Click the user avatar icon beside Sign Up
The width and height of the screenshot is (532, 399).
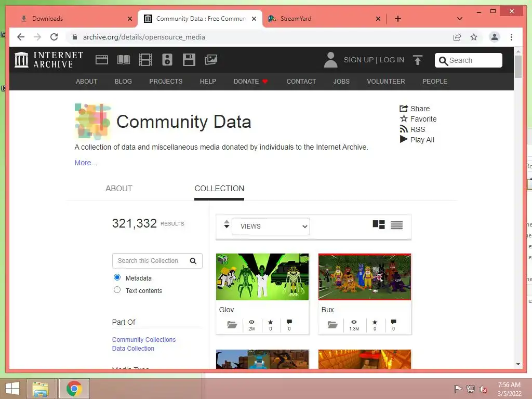point(330,60)
